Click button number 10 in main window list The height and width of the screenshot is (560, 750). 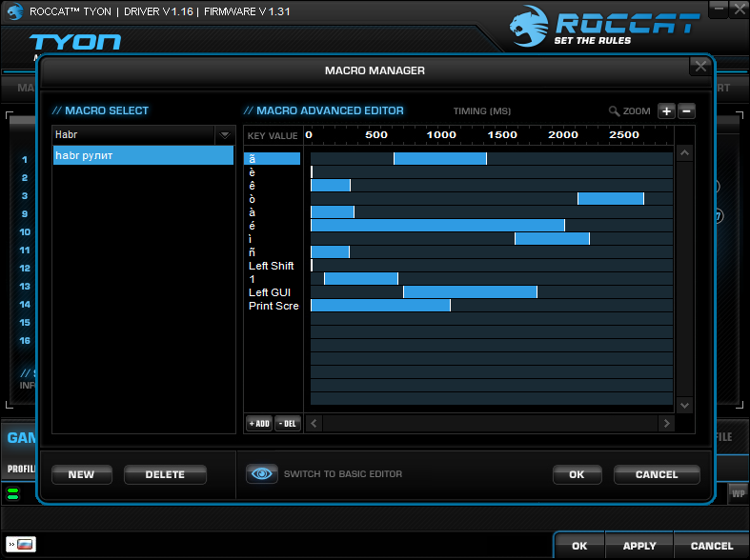pos(25,232)
